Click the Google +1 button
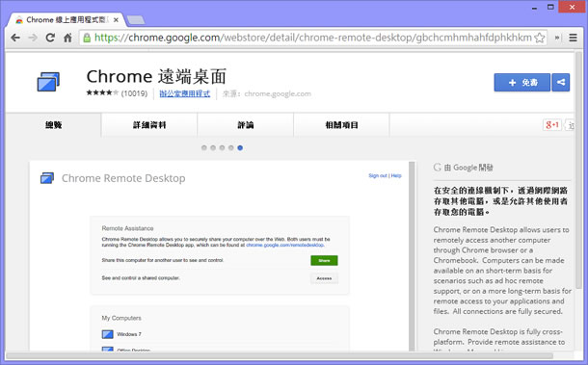 [x=552, y=125]
